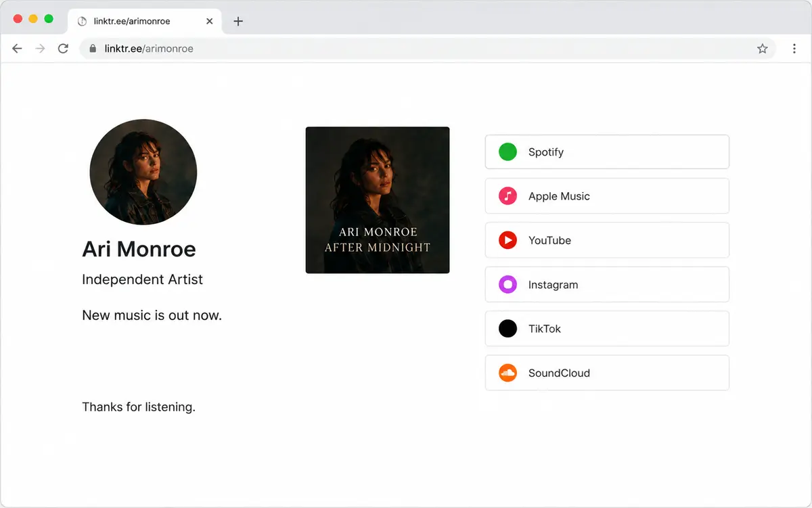
Task: Click the yellow minimize window button
Action: coord(33,19)
